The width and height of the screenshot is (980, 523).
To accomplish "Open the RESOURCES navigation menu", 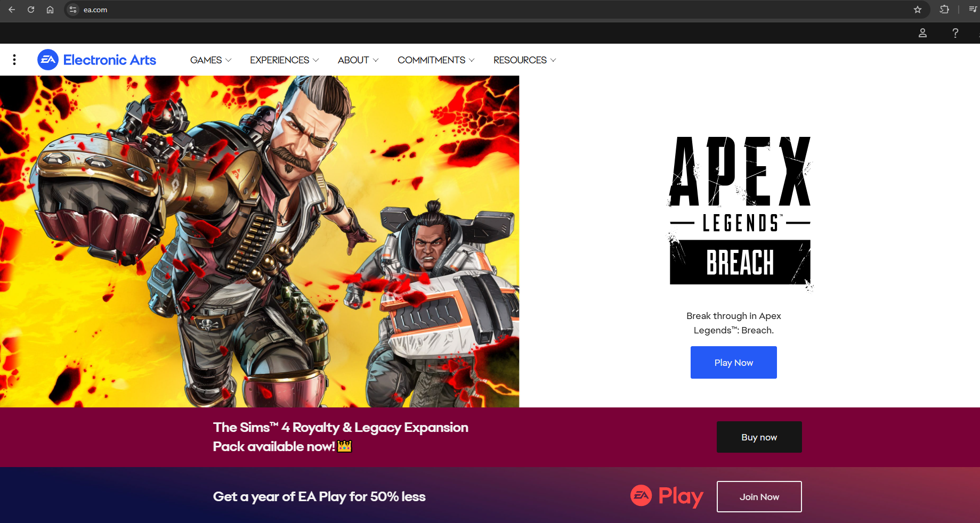I will pos(525,60).
